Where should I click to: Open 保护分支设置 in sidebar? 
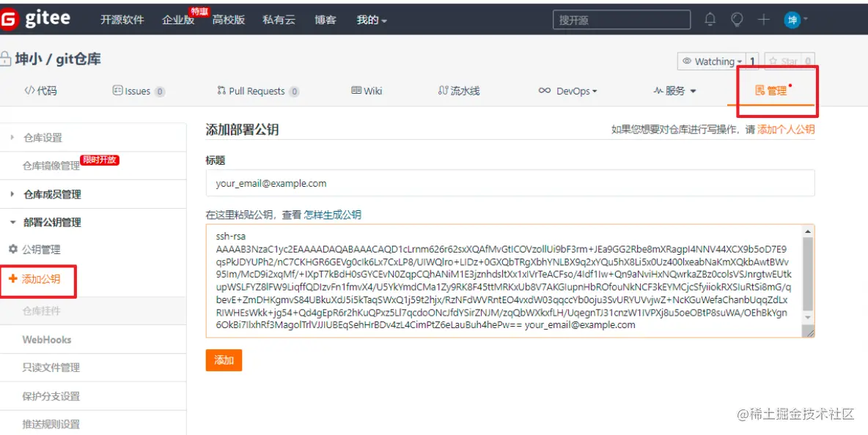tap(51, 396)
